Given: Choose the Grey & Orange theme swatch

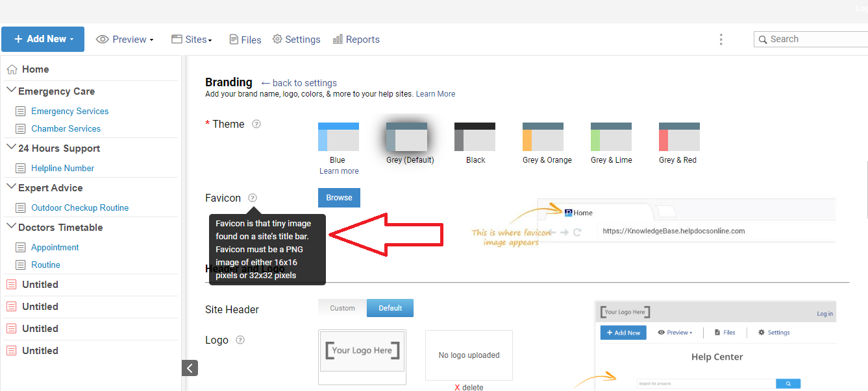Looking at the screenshot, I should click(543, 137).
